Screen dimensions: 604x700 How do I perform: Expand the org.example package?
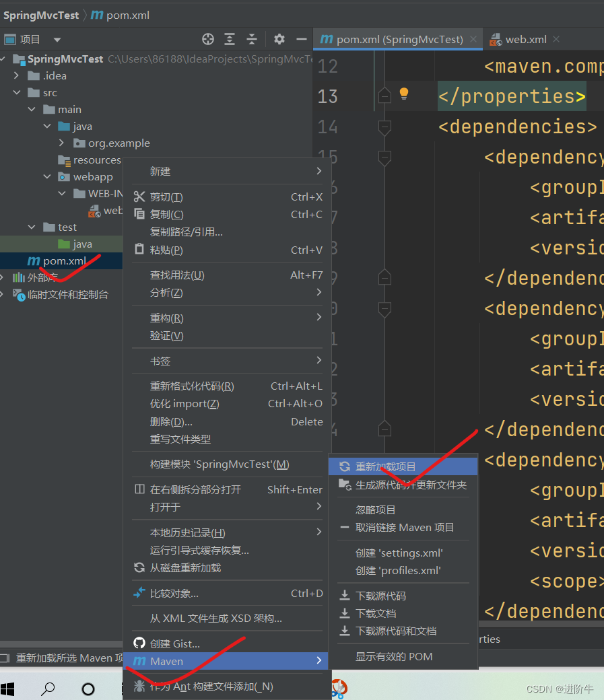tap(62, 143)
